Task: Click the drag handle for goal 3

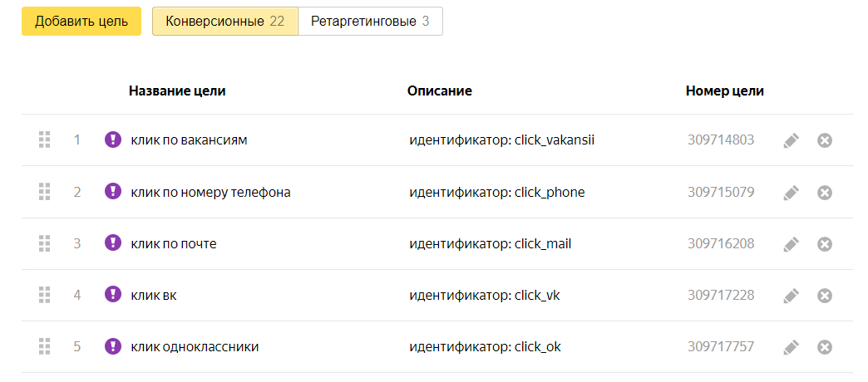Action: (x=45, y=244)
